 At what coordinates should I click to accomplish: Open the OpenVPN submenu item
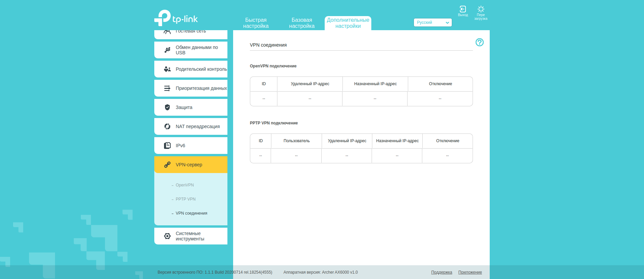pos(185,185)
